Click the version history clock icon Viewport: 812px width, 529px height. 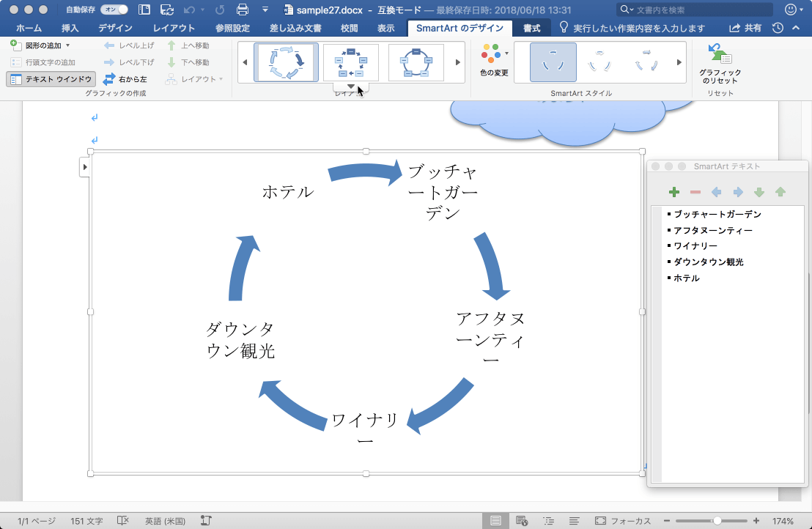tap(778, 28)
